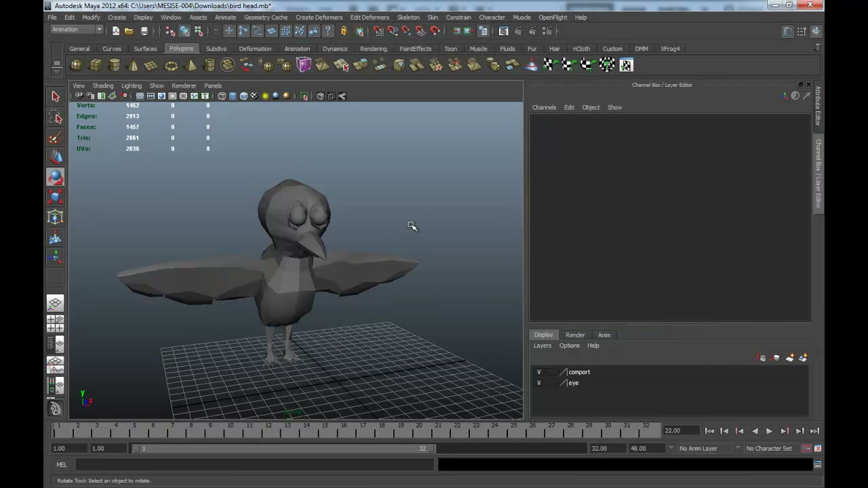Click the New Scene icon
868x488 pixels.
click(116, 31)
